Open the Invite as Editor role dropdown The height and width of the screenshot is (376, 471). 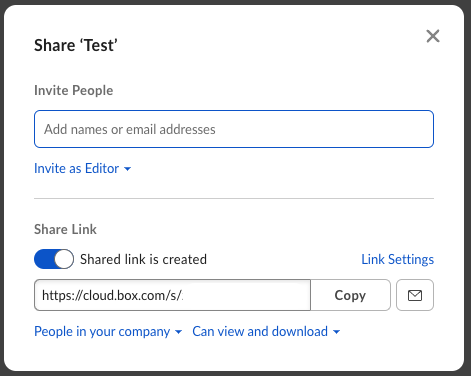click(x=83, y=169)
